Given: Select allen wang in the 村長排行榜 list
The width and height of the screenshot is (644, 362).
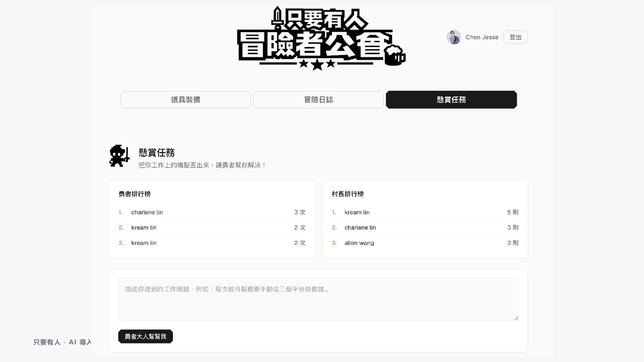Looking at the screenshot, I should click(359, 243).
